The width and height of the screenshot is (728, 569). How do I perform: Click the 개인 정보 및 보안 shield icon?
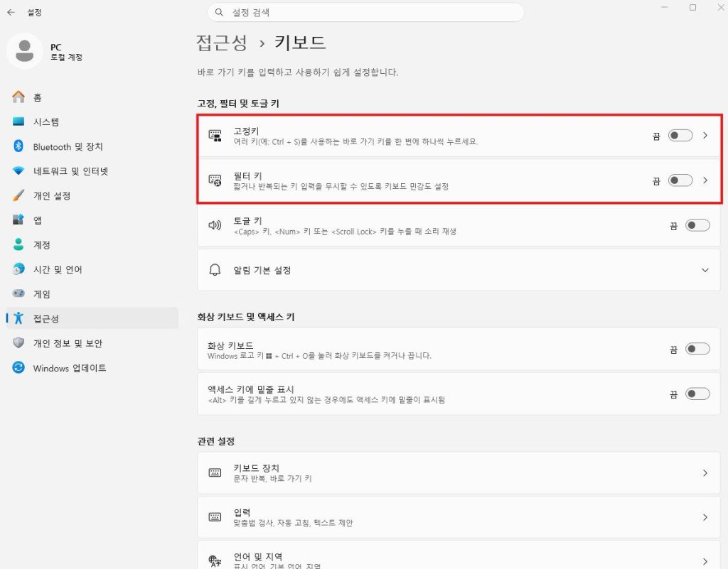click(x=19, y=343)
